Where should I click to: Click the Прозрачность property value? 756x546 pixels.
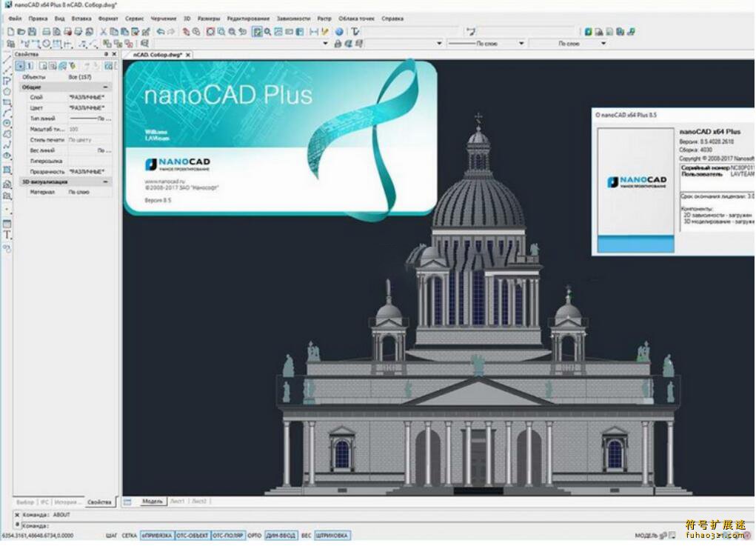pyautogui.click(x=90, y=172)
